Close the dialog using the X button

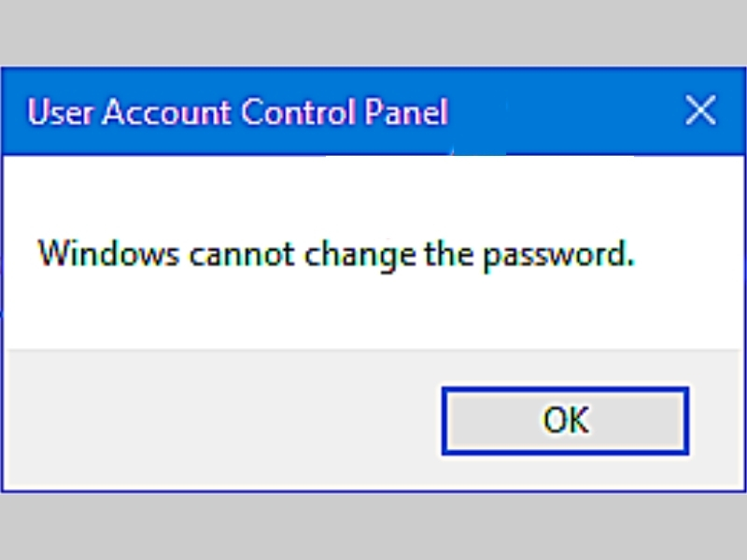point(700,110)
